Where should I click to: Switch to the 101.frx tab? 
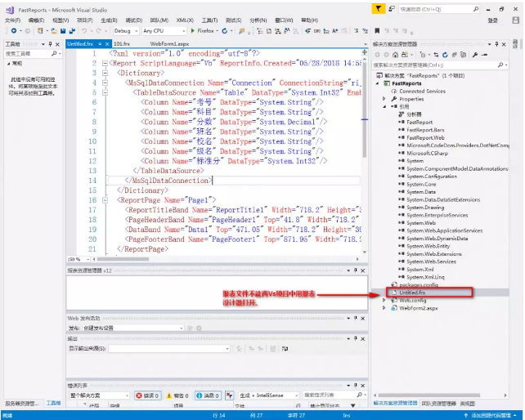[122, 44]
